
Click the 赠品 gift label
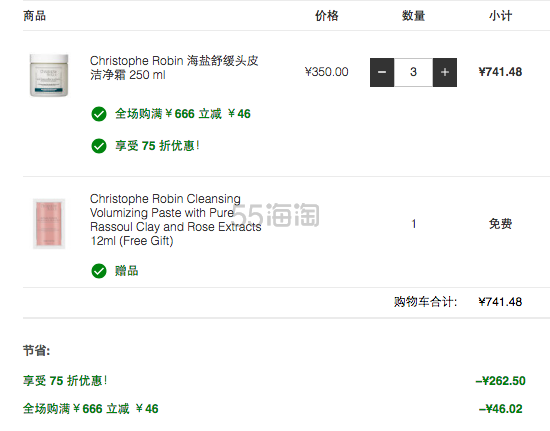click(127, 271)
